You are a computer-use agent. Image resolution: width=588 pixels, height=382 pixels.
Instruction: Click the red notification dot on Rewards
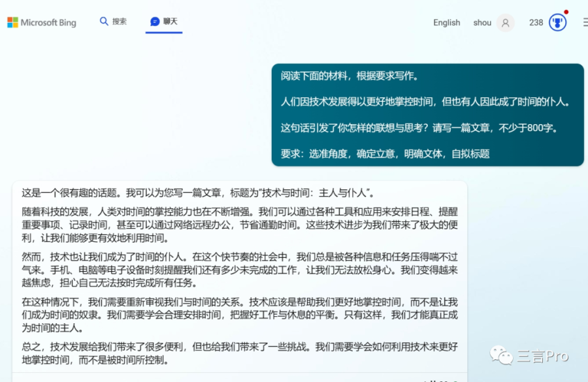(x=566, y=12)
